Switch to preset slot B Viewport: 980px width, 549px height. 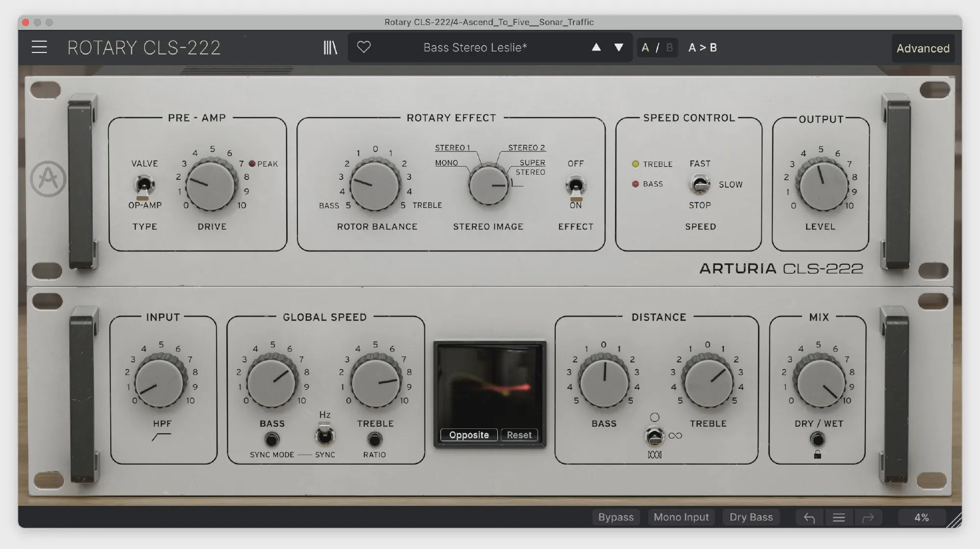pyautogui.click(x=669, y=48)
